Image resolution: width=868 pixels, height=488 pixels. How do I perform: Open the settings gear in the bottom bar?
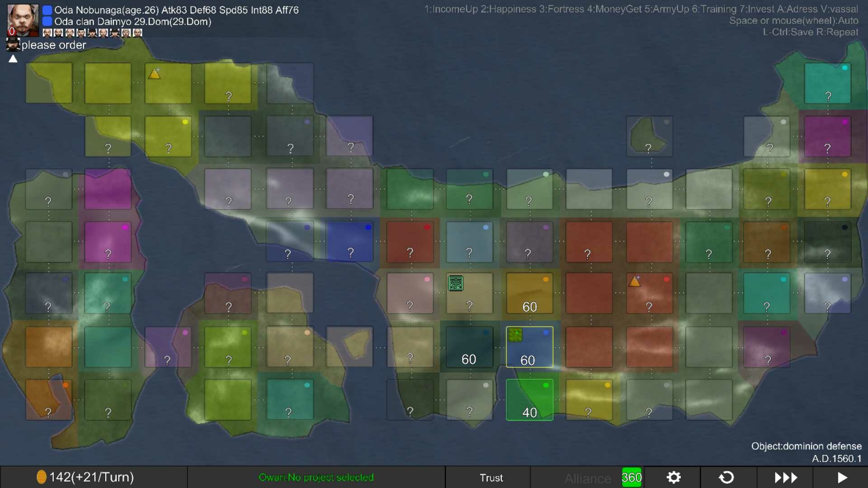(673, 477)
